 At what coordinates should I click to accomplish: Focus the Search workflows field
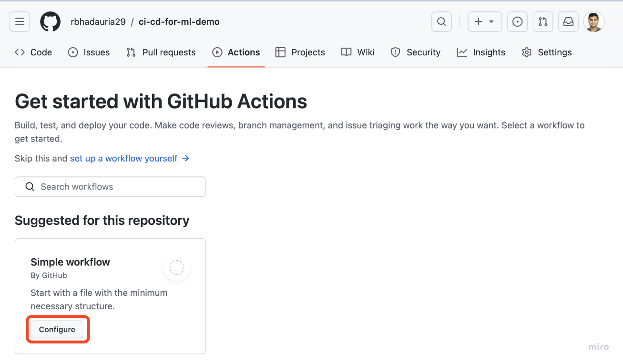pos(111,187)
